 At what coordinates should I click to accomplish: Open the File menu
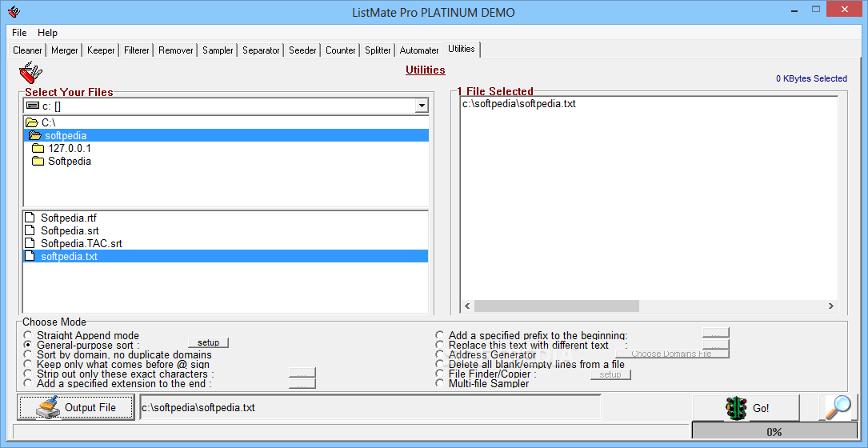19,33
